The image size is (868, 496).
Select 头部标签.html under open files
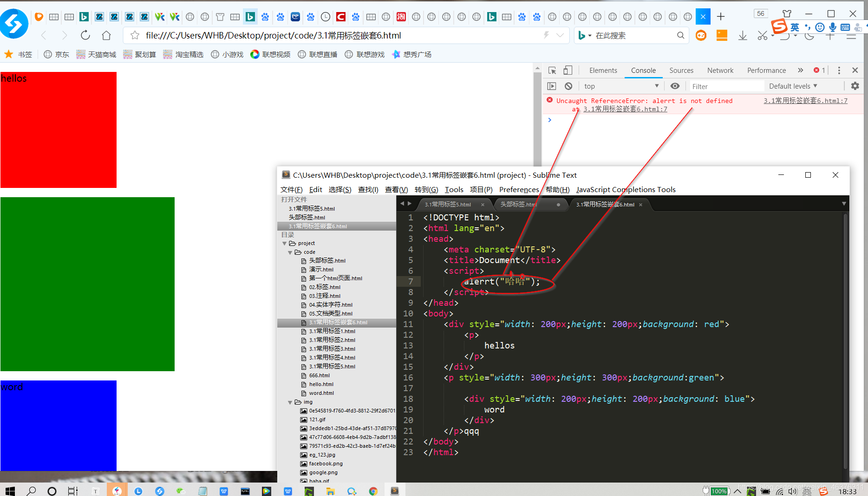coord(307,217)
